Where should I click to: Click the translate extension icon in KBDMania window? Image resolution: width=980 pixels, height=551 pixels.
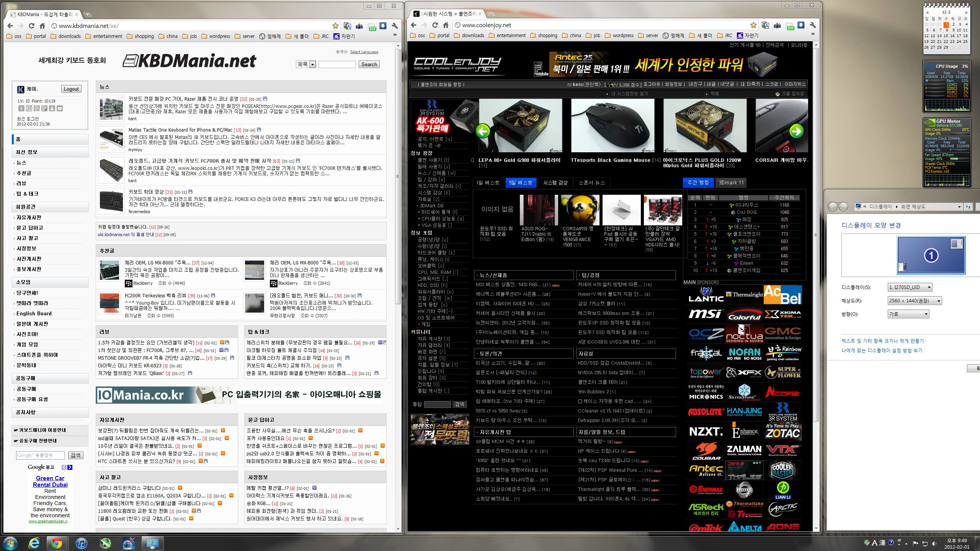347,26
